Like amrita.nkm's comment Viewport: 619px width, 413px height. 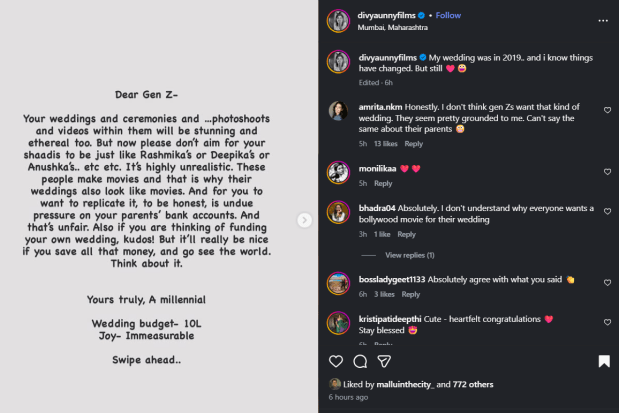pos(607,110)
